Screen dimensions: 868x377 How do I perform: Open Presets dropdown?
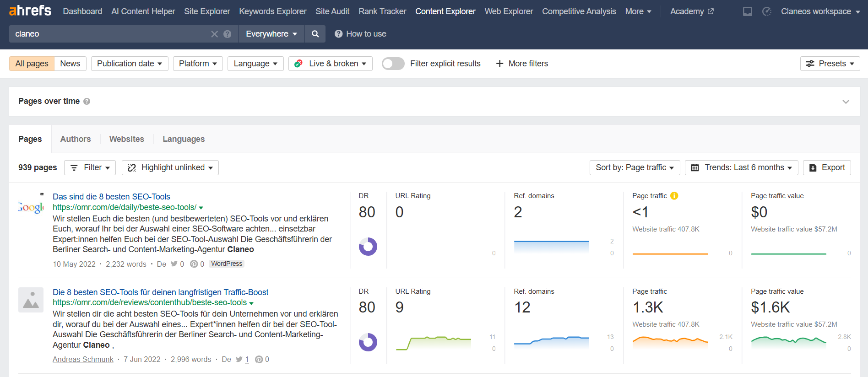coord(830,64)
